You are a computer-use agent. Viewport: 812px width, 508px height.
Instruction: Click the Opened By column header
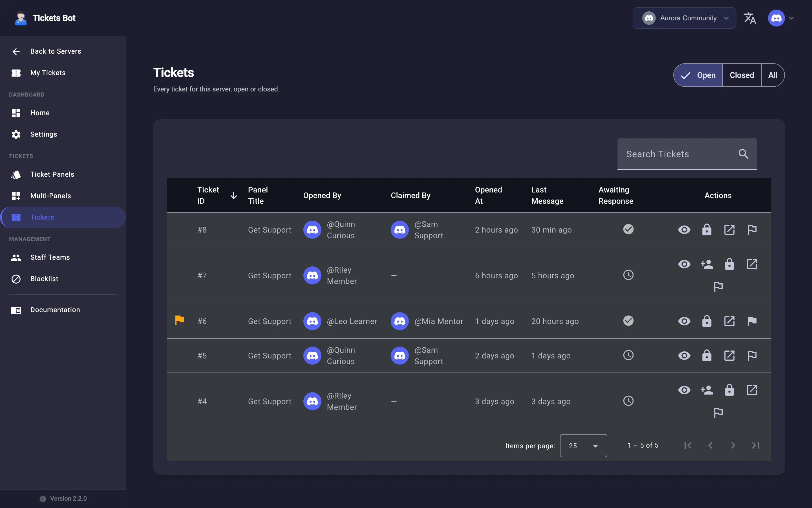click(x=322, y=196)
